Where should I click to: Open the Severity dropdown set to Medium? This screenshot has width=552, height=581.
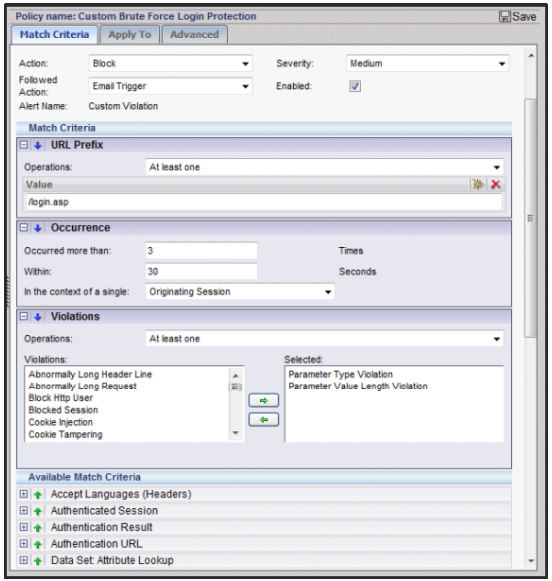428,64
